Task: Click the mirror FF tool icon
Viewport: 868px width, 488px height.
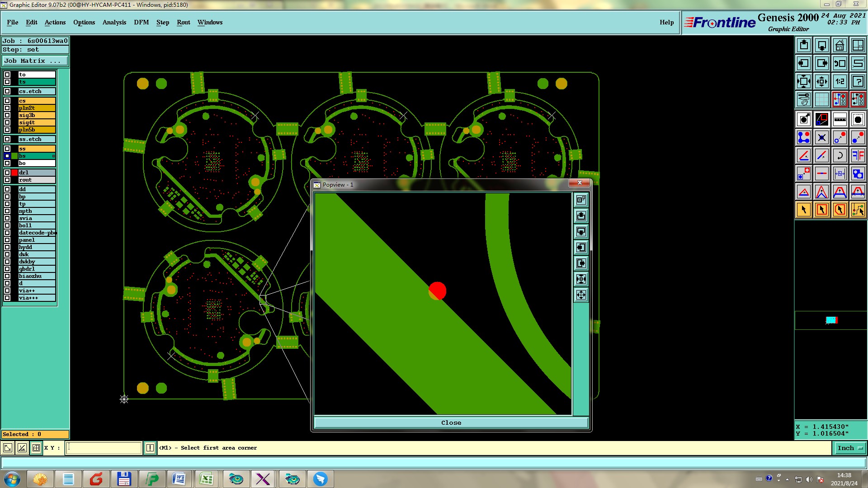Action: [858, 155]
